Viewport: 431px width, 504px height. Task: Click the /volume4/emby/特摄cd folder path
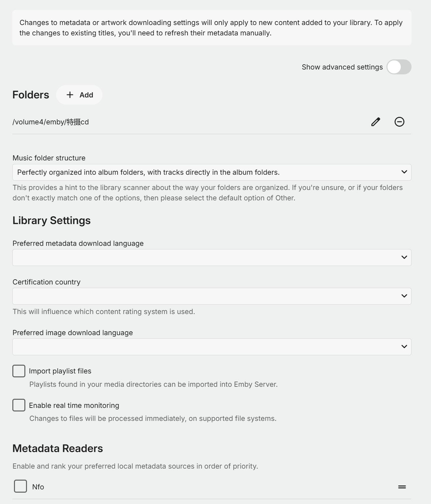click(51, 122)
